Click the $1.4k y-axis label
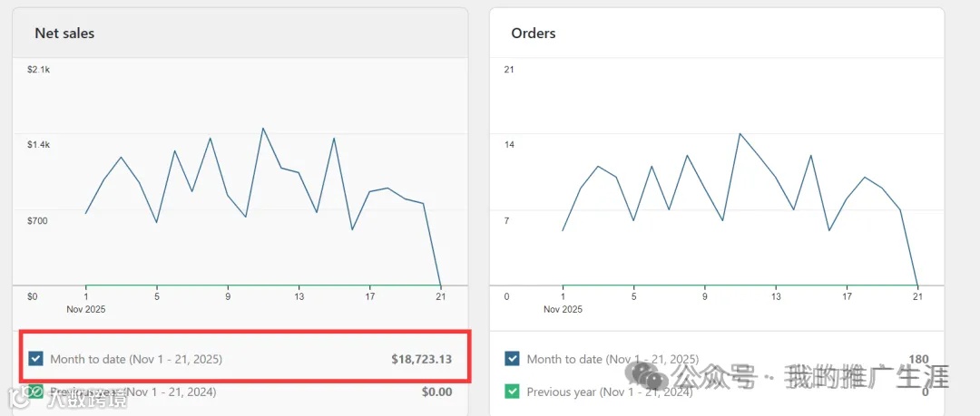 pos(38,145)
